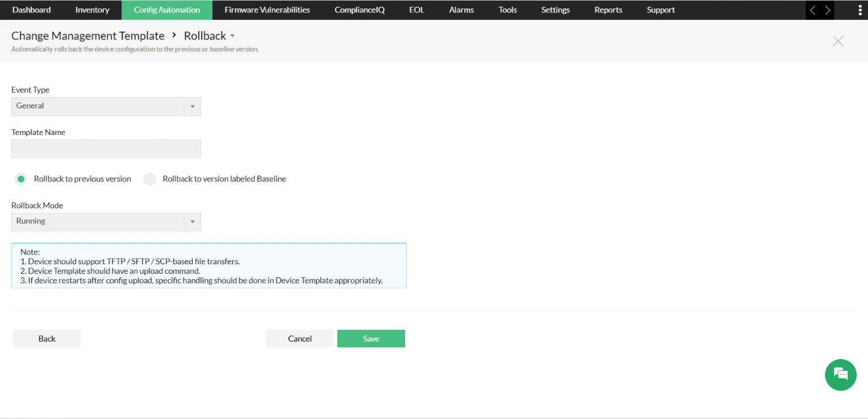This screenshot has width=868, height=419.
Task: Open the Support tab
Action: pyautogui.click(x=661, y=10)
